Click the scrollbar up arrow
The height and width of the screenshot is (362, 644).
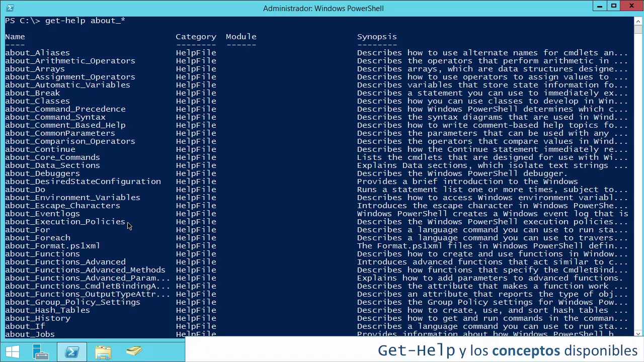[638, 21]
